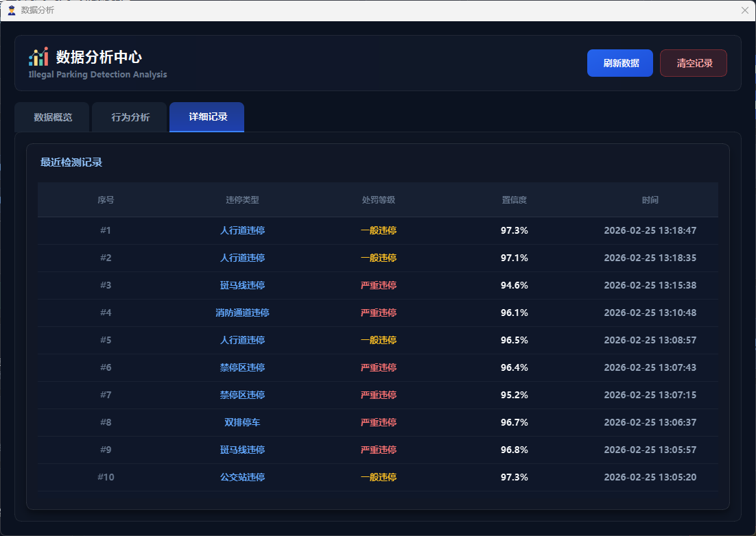Click 严重违停 in row #3
The height and width of the screenshot is (536, 756).
pos(379,285)
